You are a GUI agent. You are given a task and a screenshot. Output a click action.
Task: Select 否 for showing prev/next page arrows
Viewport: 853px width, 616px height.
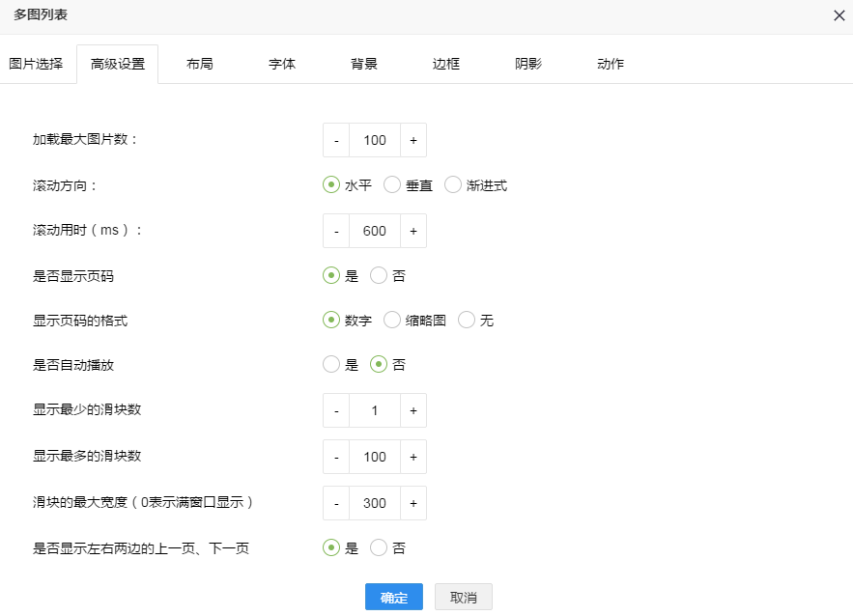379,547
